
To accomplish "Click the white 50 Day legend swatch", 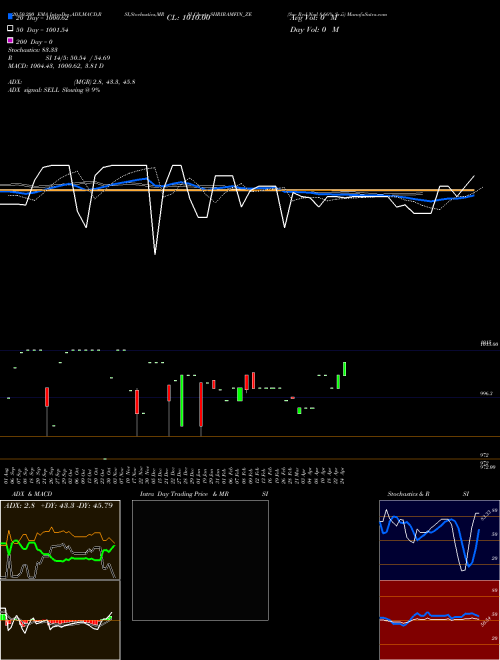I will [10, 29].
